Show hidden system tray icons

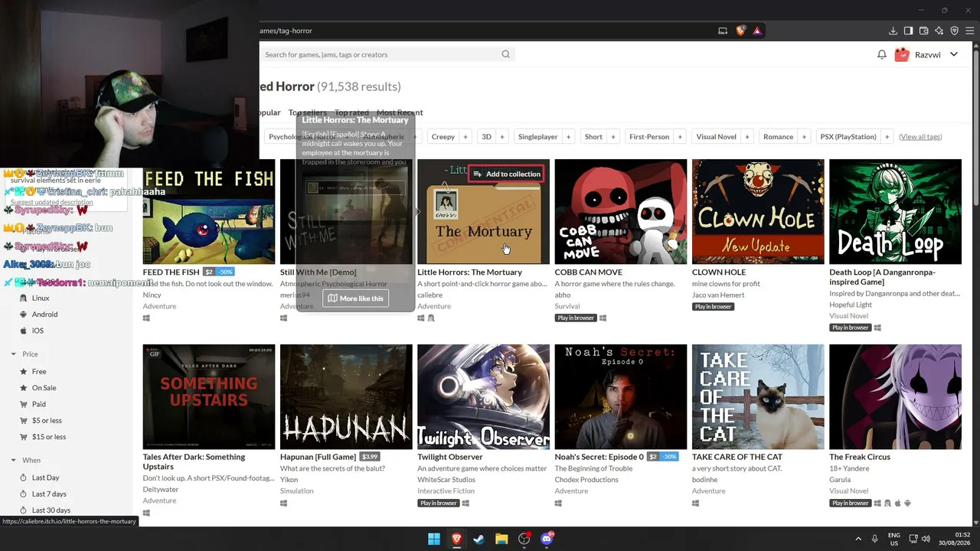858,539
